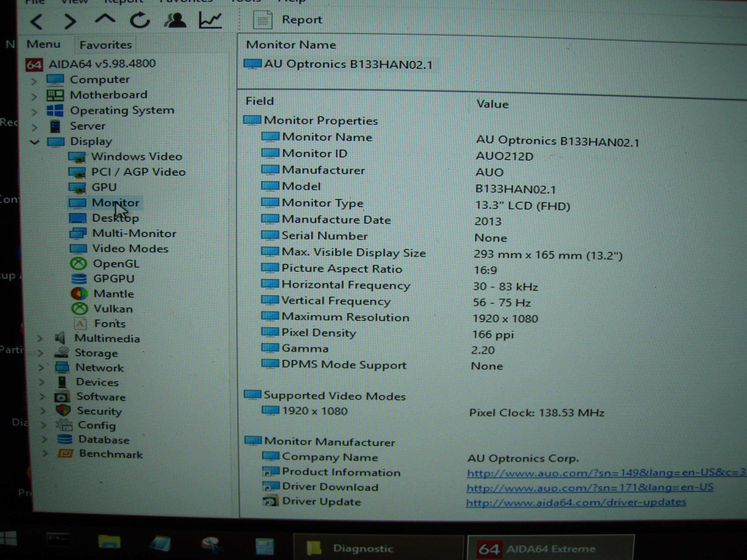Open the OpenGL Xbox-style icon
Viewport: 747px width, 560px height.
coord(79,264)
